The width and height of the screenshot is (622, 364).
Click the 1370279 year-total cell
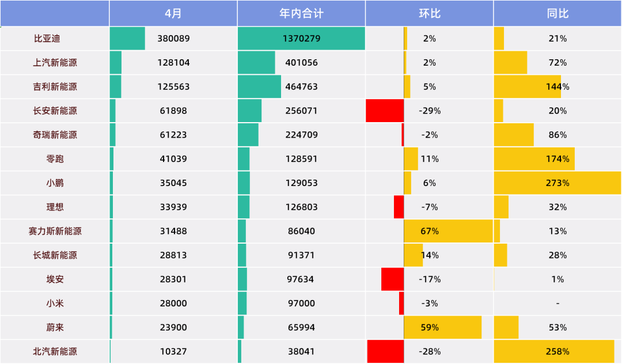(x=301, y=39)
